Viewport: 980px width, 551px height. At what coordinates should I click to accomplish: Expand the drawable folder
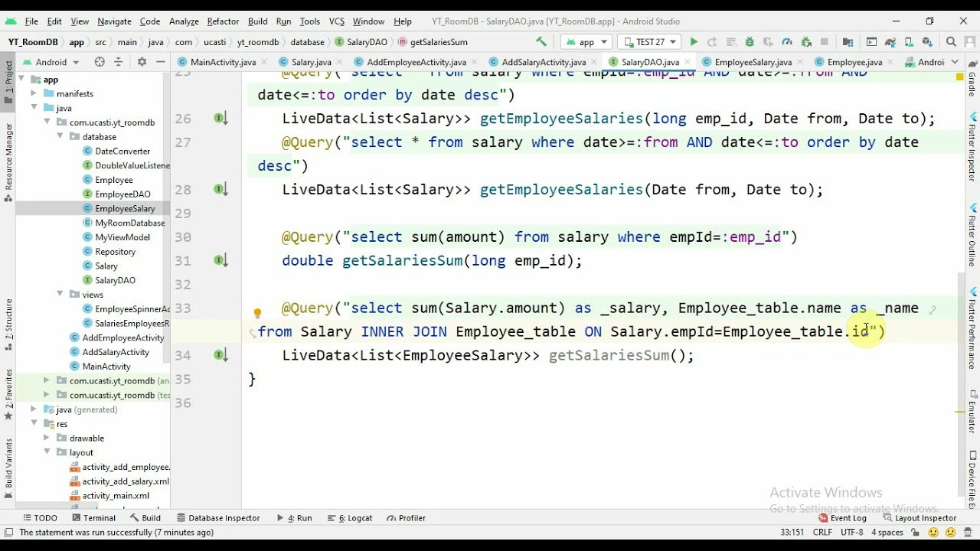coord(47,439)
